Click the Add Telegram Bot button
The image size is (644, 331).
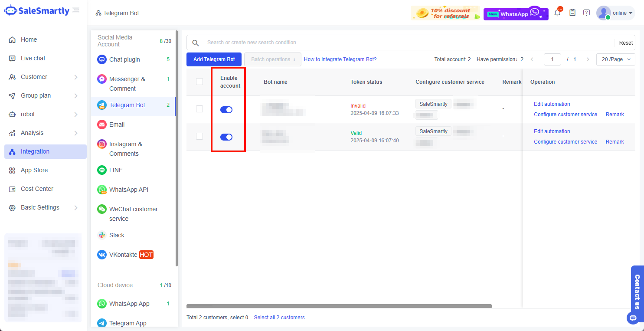tap(214, 59)
